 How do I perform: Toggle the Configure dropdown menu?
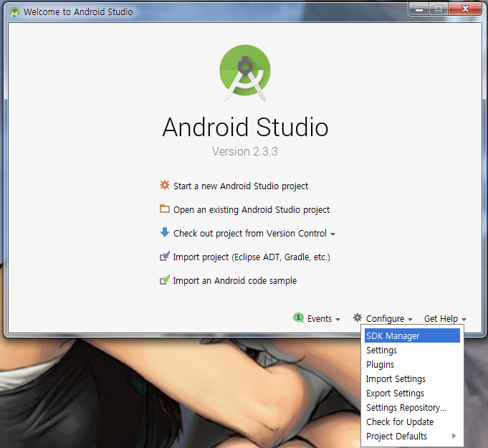pos(389,318)
